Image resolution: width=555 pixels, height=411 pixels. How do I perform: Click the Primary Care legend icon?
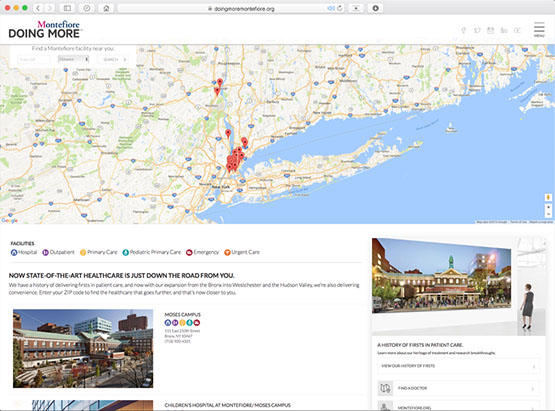pos(83,252)
